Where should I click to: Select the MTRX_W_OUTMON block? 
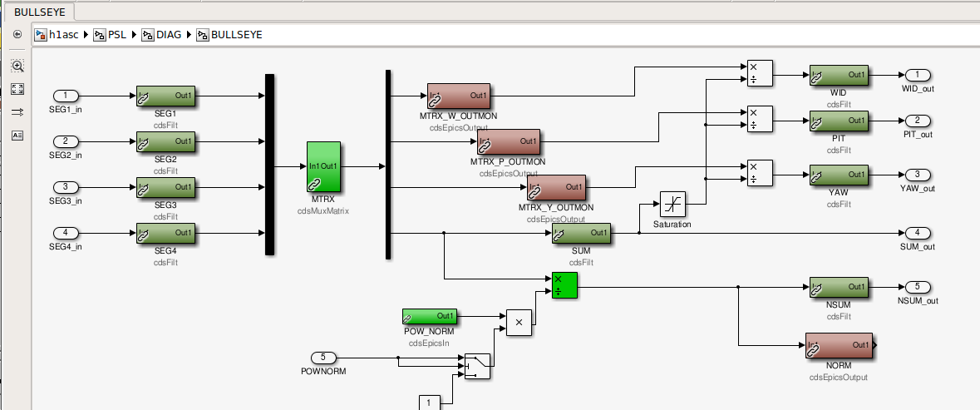coord(459,96)
